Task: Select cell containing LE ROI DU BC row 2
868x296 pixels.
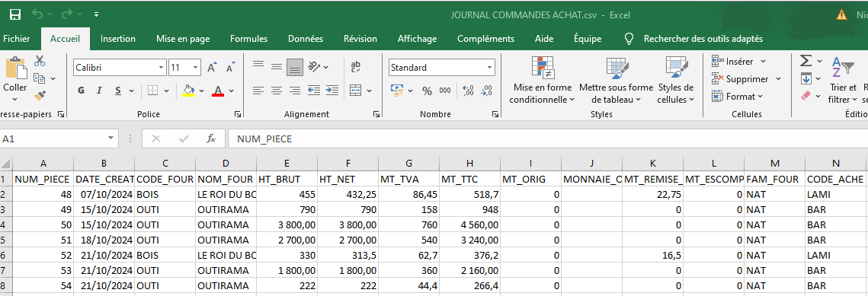Action: pyautogui.click(x=226, y=194)
